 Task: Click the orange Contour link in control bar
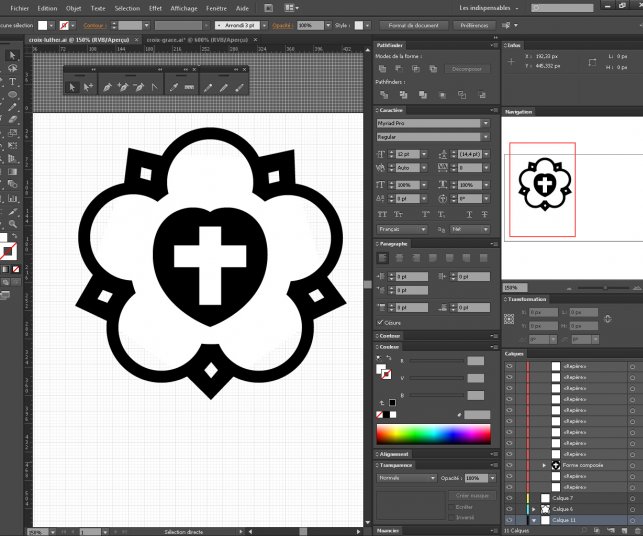click(93, 25)
